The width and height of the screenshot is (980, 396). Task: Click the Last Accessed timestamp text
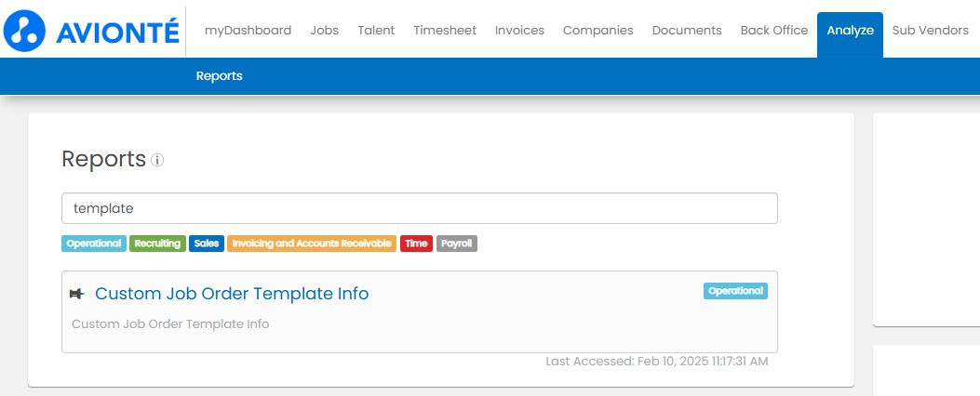(657, 361)
